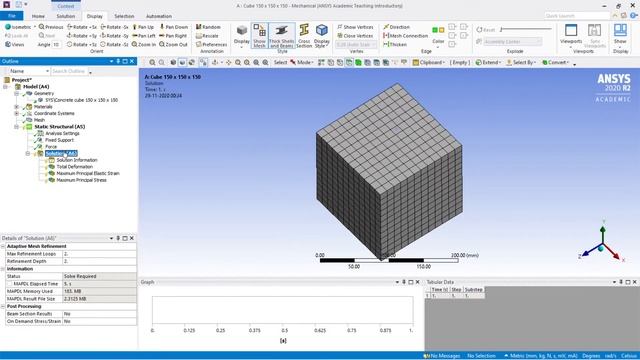The image size is (640, 360).
Task: Collapse the Geometry tree node
Action: click(17, 93)
